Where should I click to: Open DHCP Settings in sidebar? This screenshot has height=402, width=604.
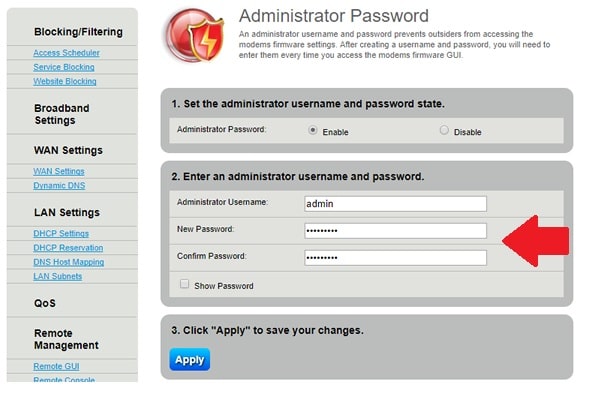(61, 233)
